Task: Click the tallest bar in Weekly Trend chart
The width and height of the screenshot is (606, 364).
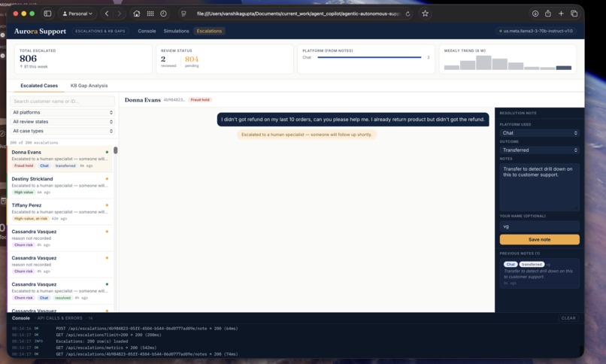Action: [x=483, y=62]
